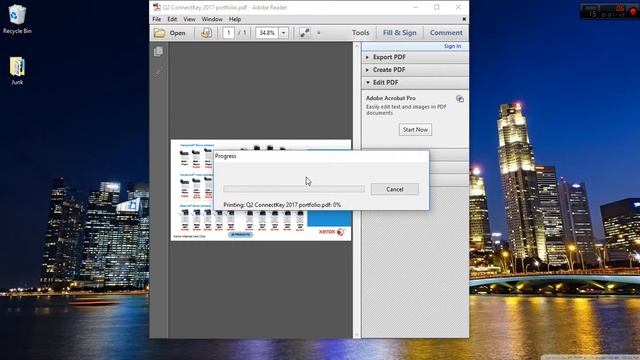Open the Edit menu
Image resolution: width=640 pixels, height=360 pixels.
click(172, 19)
